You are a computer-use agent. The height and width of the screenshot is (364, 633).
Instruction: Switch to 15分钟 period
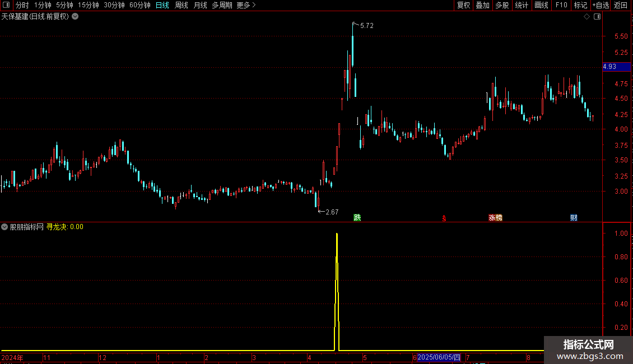89,5
